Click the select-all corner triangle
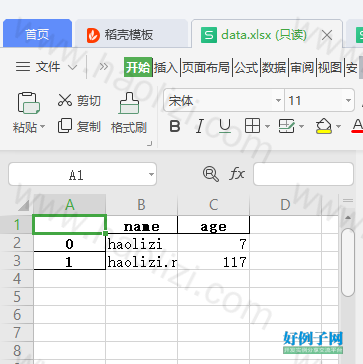This screenshot has width=363, height=364. [x=24, y=205]
